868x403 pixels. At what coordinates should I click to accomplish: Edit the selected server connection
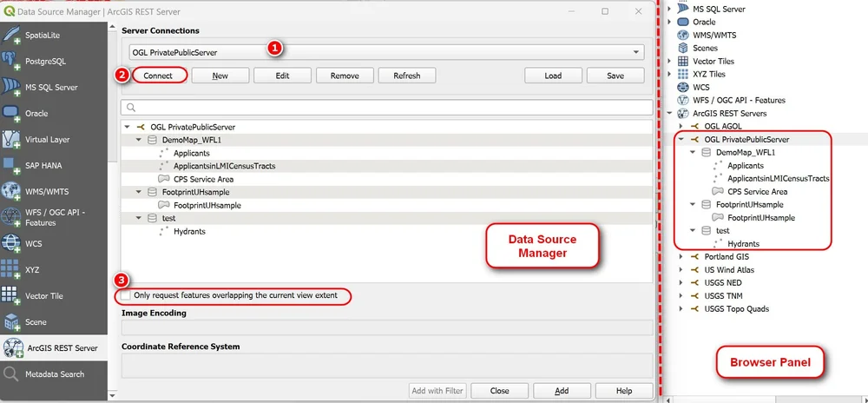pos(282,76)
